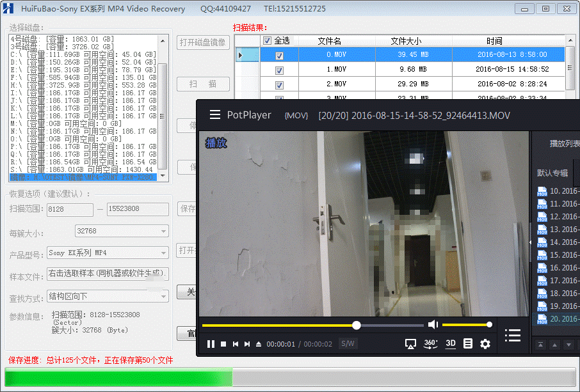Click the green save progress bar
This screenshot has height=392, width=580.
click(x=118, y=379)
